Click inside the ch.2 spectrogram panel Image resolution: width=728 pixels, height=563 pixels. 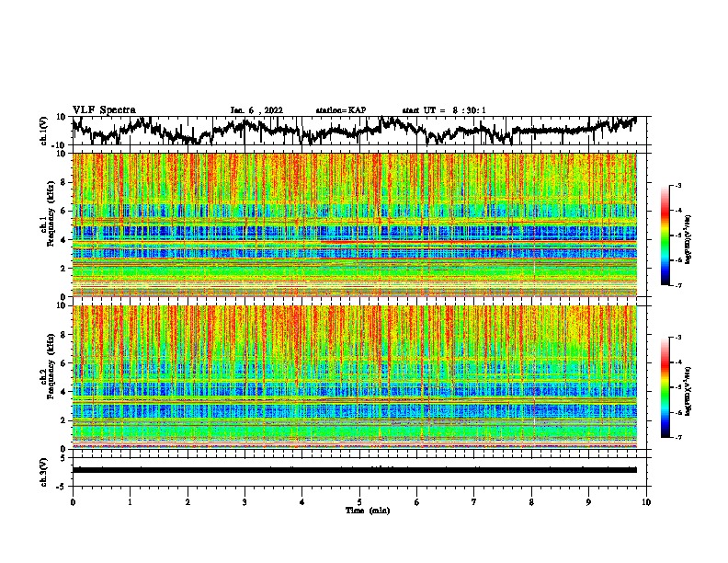pyautogui.click(x=355, y=377)
